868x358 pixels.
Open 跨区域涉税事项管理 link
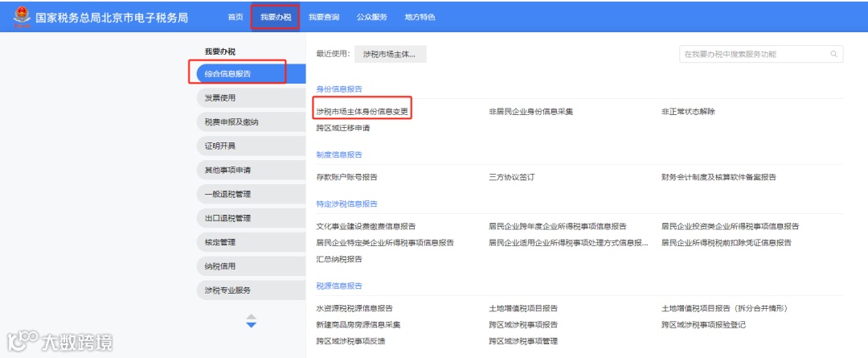click(523, 341)
